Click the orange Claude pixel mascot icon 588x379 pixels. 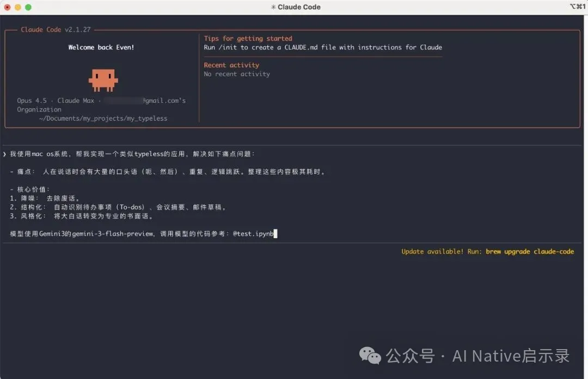102,79
